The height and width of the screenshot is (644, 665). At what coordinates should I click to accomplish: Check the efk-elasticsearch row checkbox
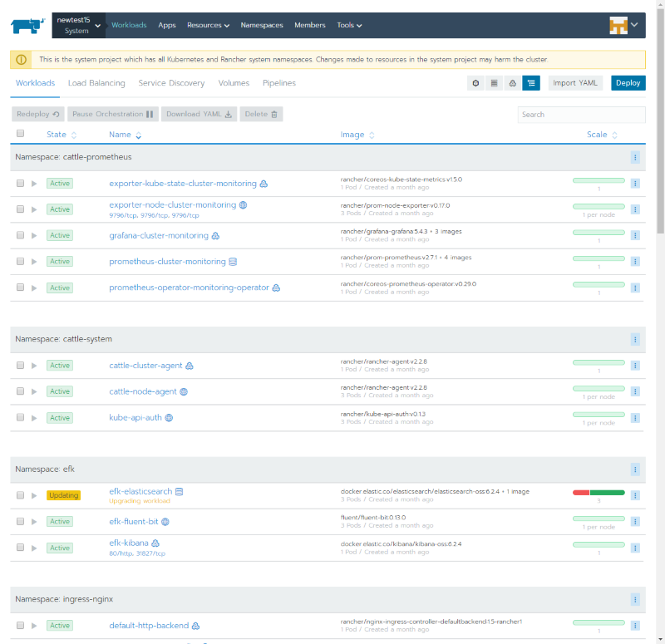pos(20,495)
